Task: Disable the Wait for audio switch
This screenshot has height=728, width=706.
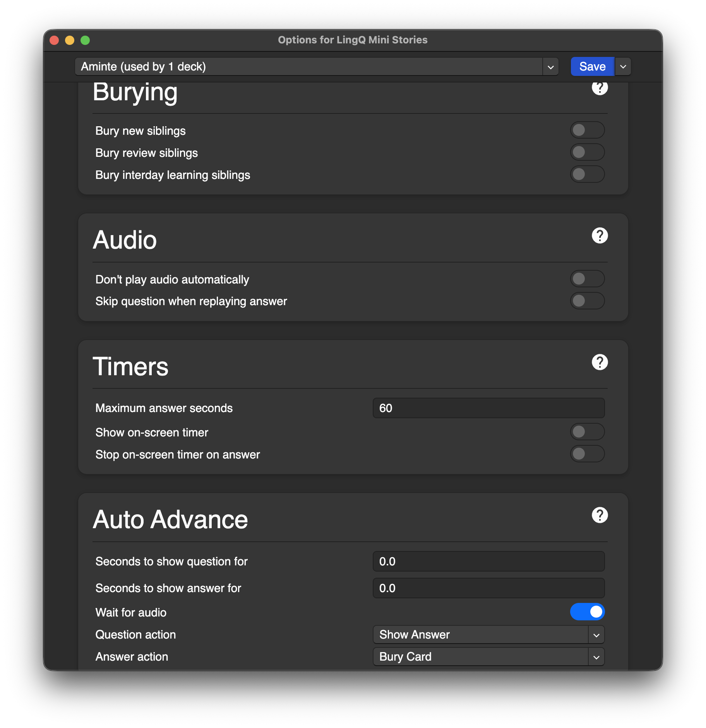Action: point(587,612)
